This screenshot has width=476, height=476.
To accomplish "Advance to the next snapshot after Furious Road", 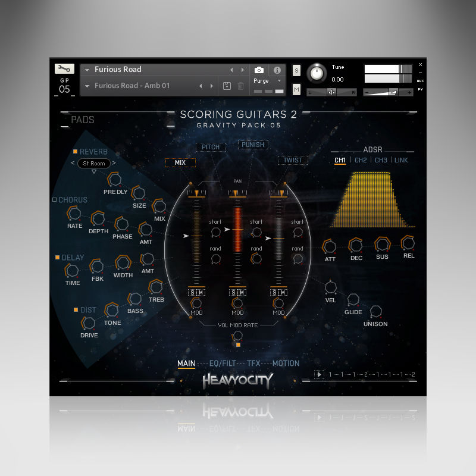I will click(242, 70).
